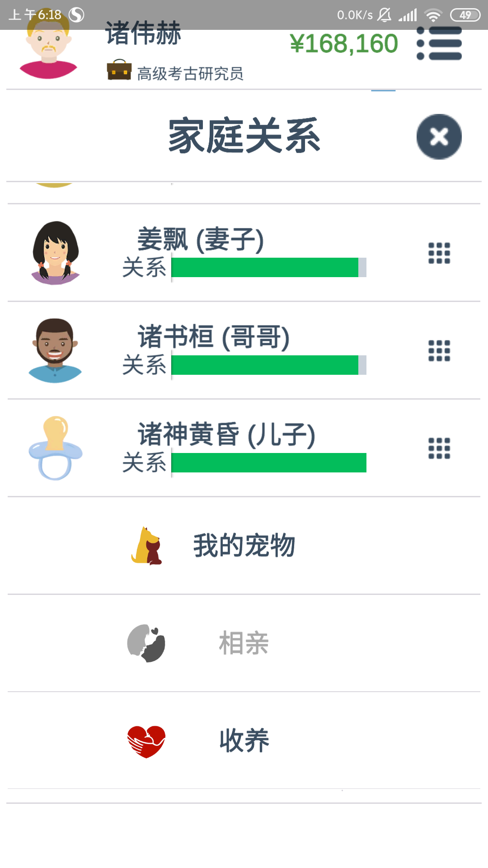The width and height of the screenshot is (488, 868).
Task: Open options grid for 姜飘 (妻子)
Action: point(439,253)
